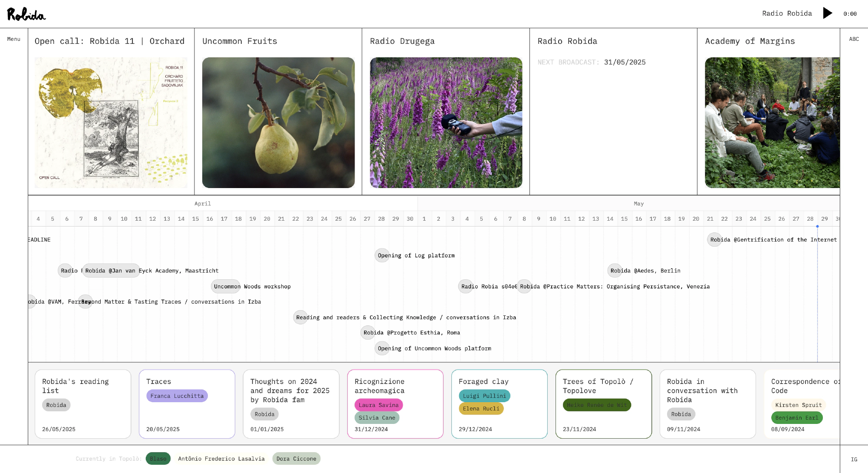Select May 28 on the timeline
The image size is (868, 473).
pos(810,219)
